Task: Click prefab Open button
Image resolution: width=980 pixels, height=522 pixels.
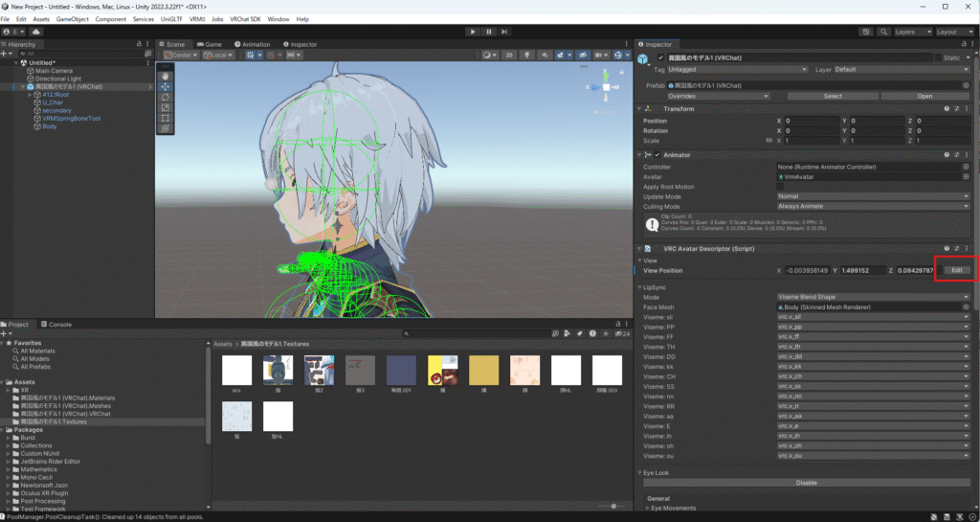Action: click(x=925, y=97)
